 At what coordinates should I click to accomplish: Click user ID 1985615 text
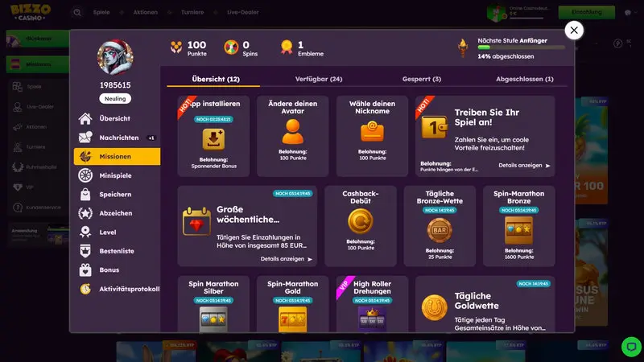115,85
